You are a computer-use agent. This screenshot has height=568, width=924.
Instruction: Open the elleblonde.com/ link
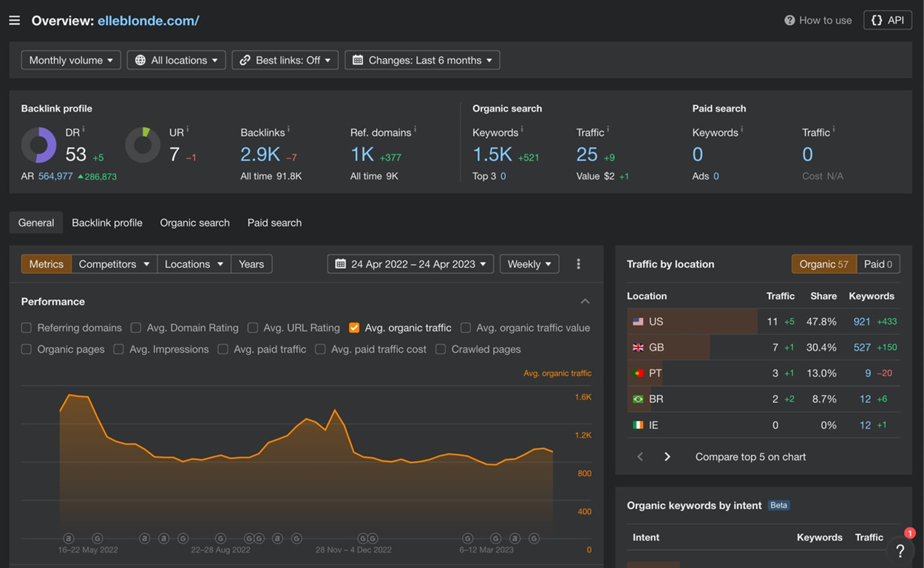149,21
